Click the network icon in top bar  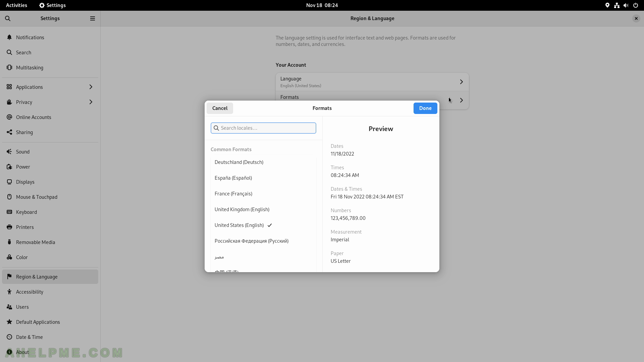tap(617, 5)
